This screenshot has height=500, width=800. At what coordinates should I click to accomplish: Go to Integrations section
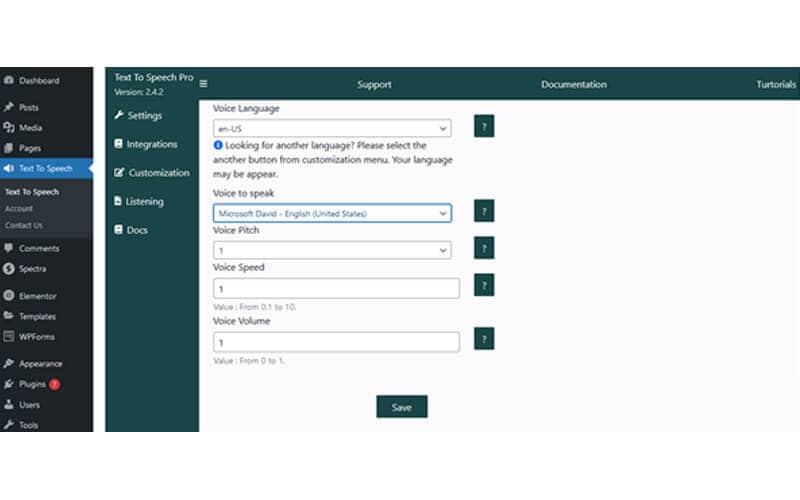click(146, 144)
